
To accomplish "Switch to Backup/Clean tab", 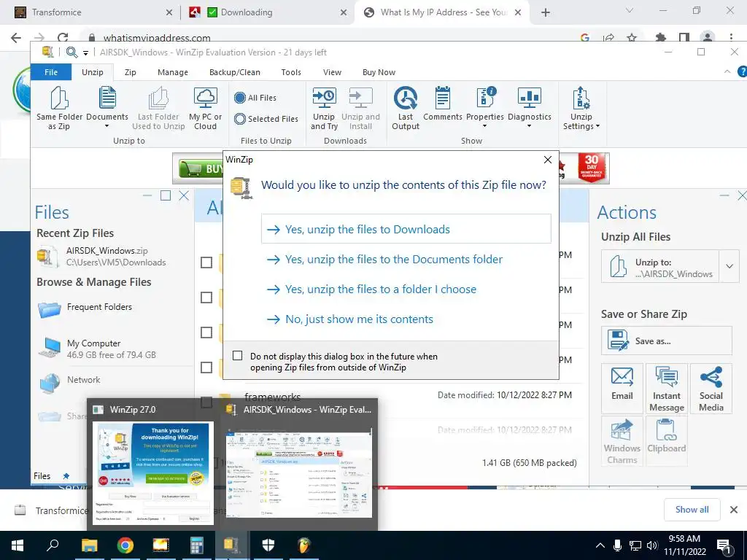I will tap(234, 72).
